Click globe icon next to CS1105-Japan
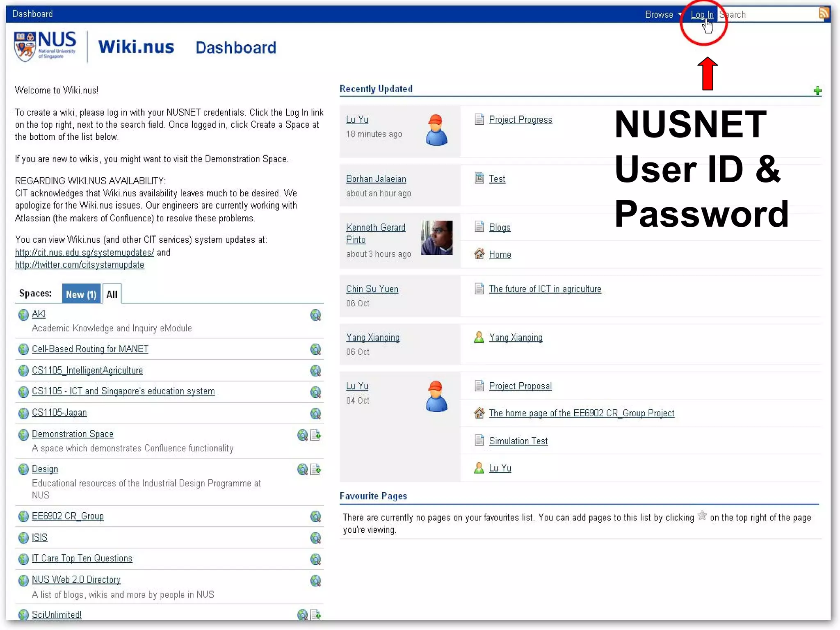 [23, 413]
